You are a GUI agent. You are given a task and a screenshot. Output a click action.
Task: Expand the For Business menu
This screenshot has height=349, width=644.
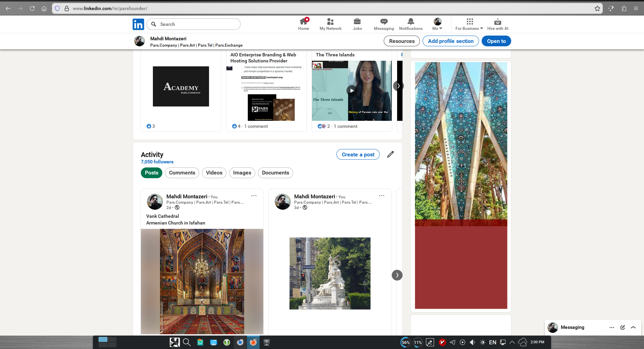point(469,24)
